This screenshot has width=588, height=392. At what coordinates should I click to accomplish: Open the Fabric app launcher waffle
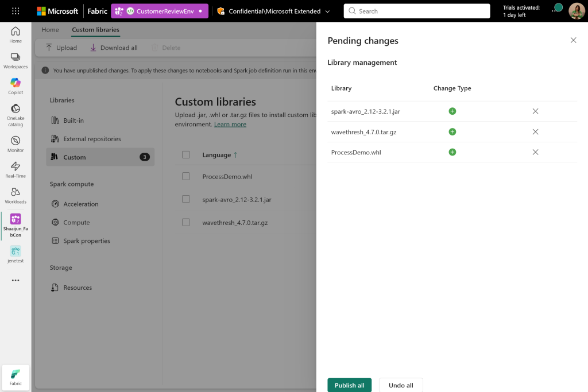pos(15,10)
